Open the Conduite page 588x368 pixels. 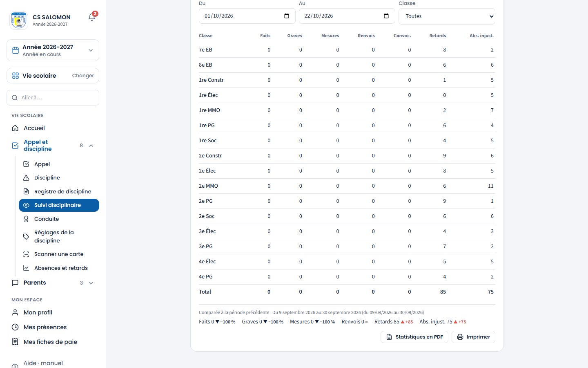[x=59, y=219]
